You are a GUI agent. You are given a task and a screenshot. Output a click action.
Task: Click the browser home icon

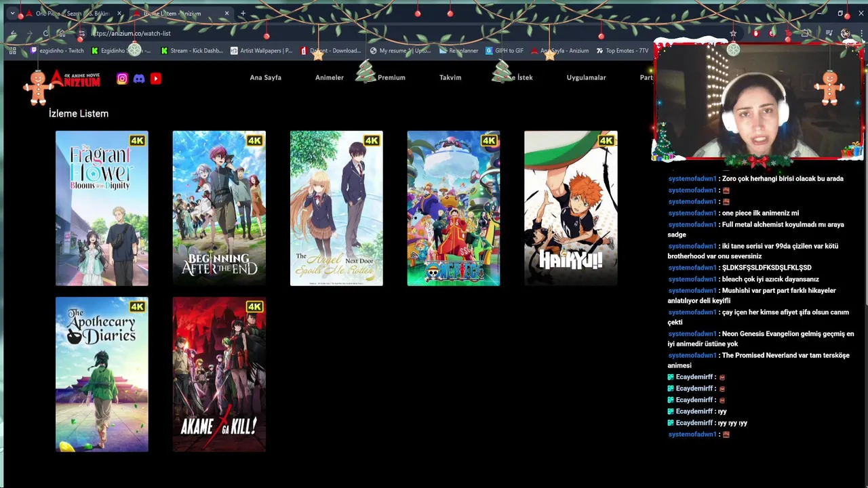click(62, 33)
